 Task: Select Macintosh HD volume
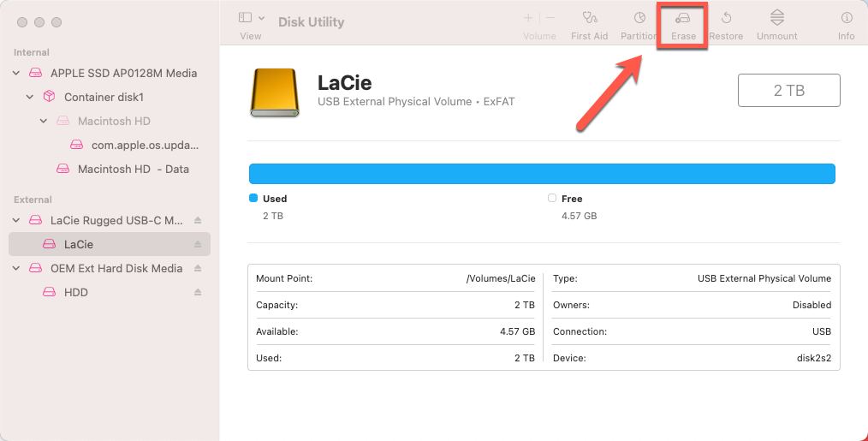(x=110, y=121)
